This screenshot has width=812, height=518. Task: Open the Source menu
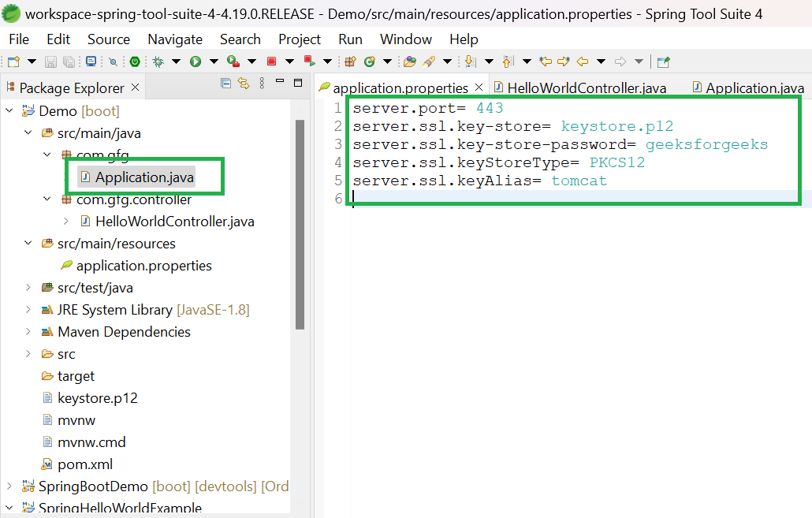coord(109,39)
